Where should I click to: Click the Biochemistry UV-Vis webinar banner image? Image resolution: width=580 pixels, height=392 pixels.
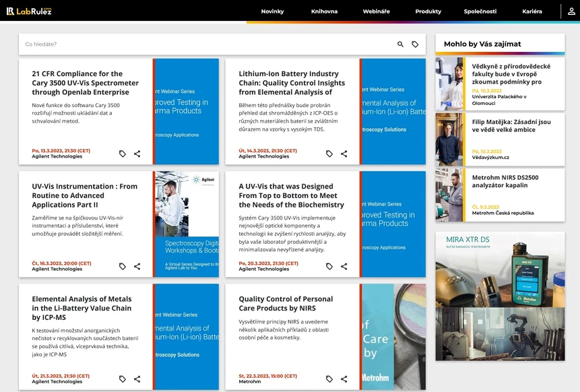tap(393, 224)
